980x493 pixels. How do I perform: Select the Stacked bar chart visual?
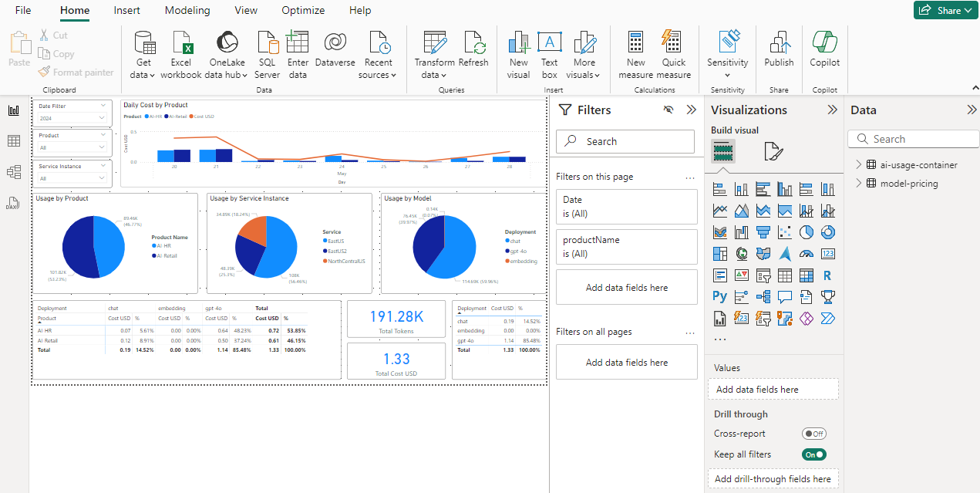[720, 188]
